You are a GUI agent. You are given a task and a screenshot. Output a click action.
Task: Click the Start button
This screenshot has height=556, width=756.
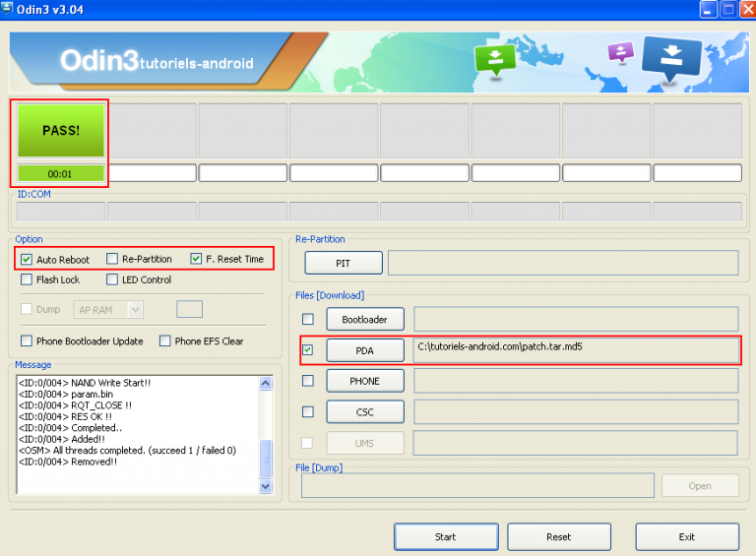pyautogui.click(x=446, y=536)
